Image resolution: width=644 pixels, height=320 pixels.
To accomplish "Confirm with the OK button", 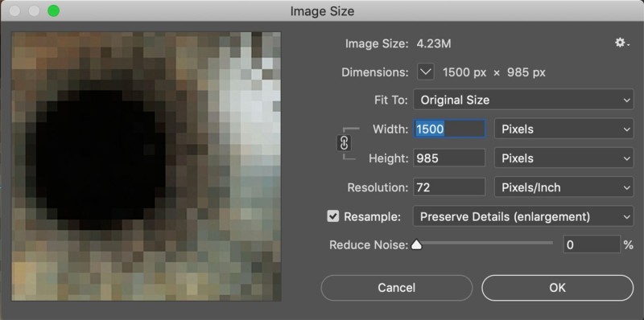I will tap(557, 288).
